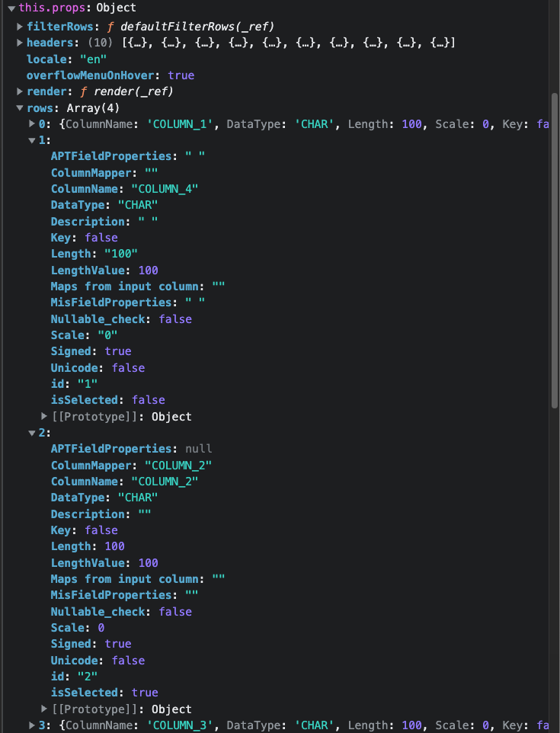Select the locale "en" value
The height and width of the screenshot is (733, 560).
(93, 59)
